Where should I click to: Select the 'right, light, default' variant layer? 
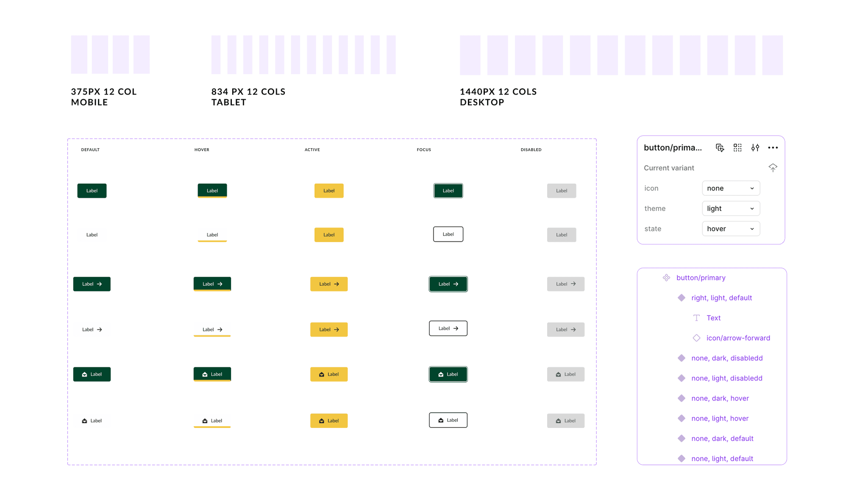721,298
